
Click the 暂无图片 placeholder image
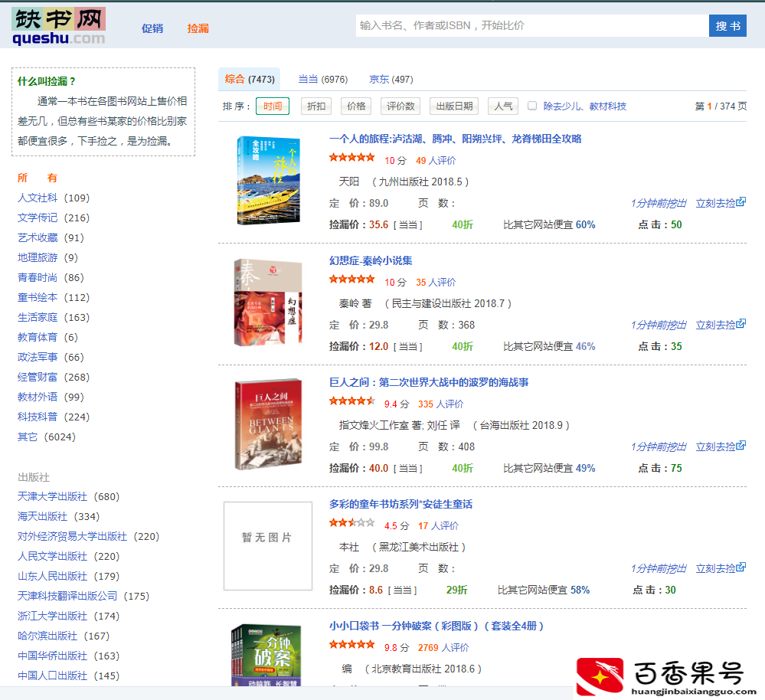[x=268, y=546]
